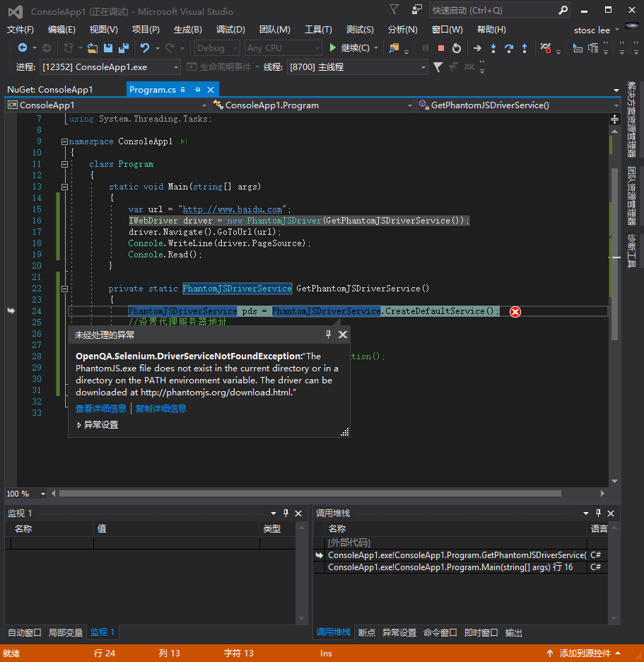Click the stosc lee account name
This screenshot has width=644, height=662.
click(592, 30)
